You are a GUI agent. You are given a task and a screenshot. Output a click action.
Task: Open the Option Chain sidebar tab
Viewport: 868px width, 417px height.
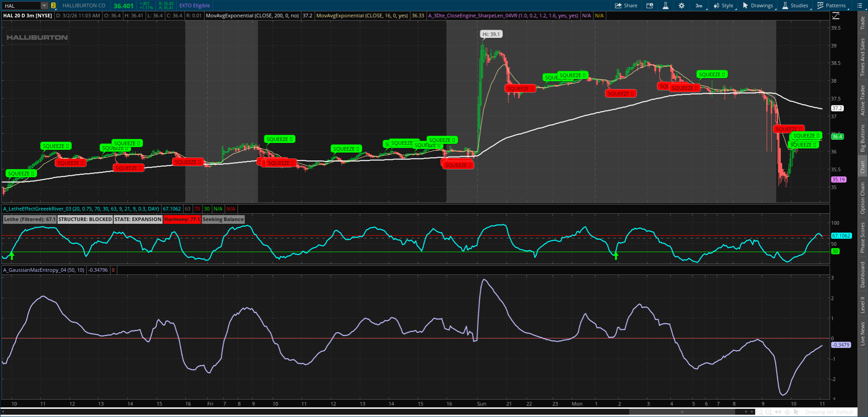[x=863, y=198]
